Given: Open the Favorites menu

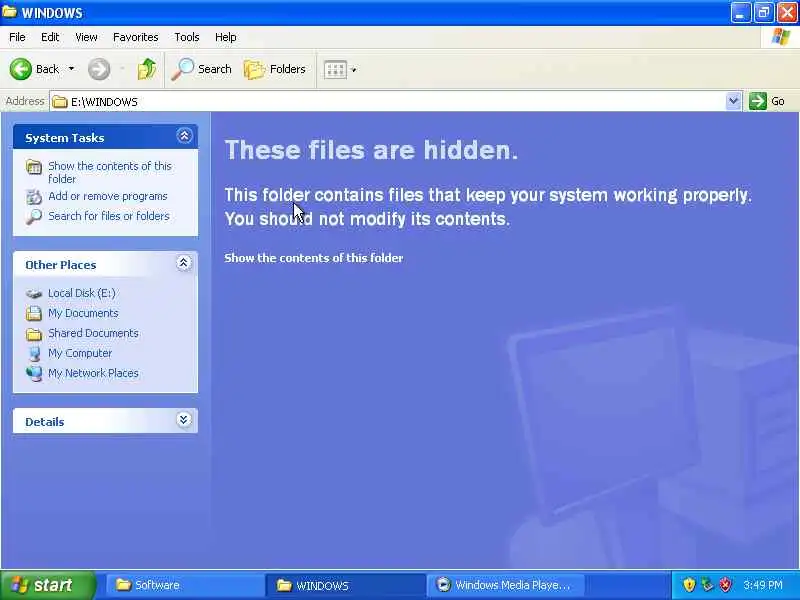Looking at the screenshot, I should click(x=136, y=37).
